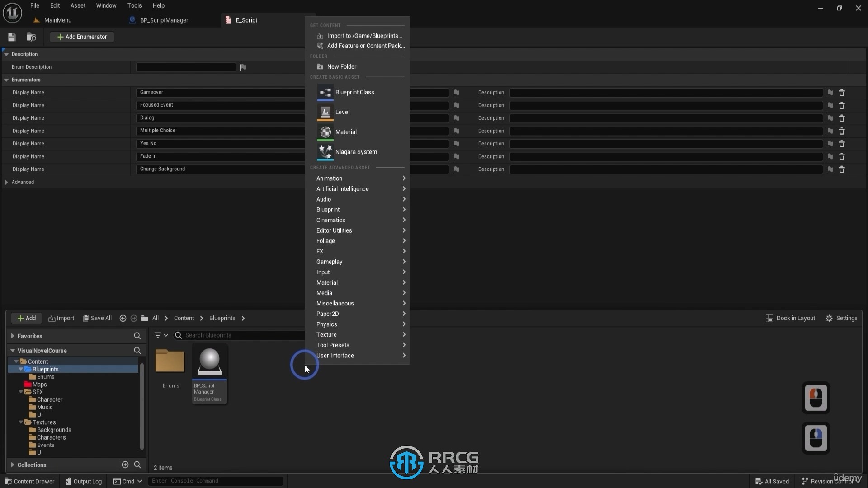Toggle the Enumerators section expander
Image resolution: width=868 pixels, height=488 pixels.
pyautogui.click(x=7, y=79)
